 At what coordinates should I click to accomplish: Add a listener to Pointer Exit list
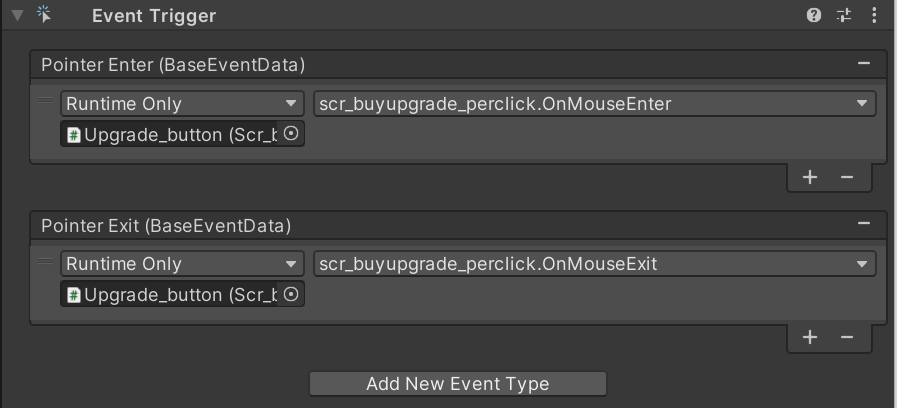[810, 337]
